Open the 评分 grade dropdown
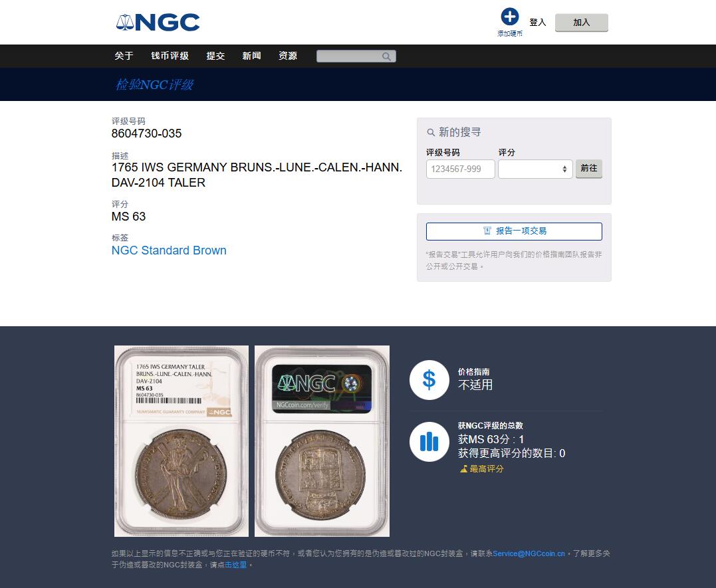716x588 pixels. [535, 169]
